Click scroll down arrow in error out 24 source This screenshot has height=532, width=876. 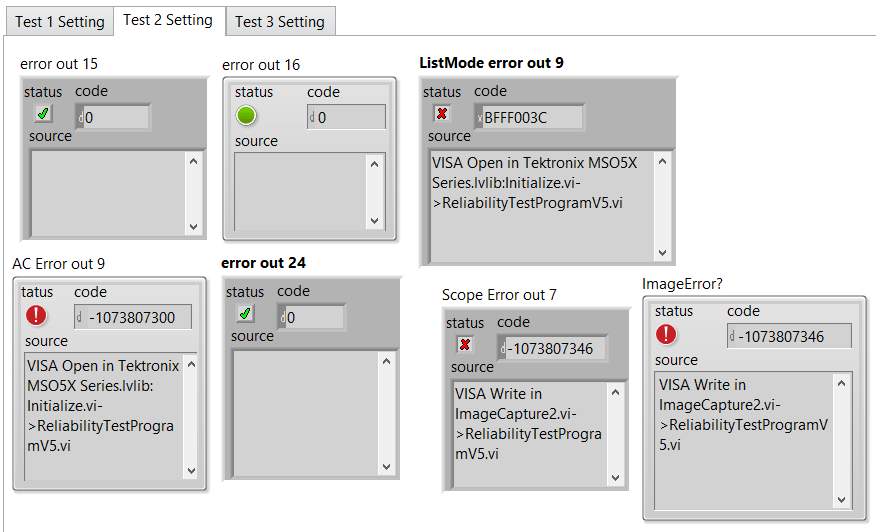click(x=387, y=467)
